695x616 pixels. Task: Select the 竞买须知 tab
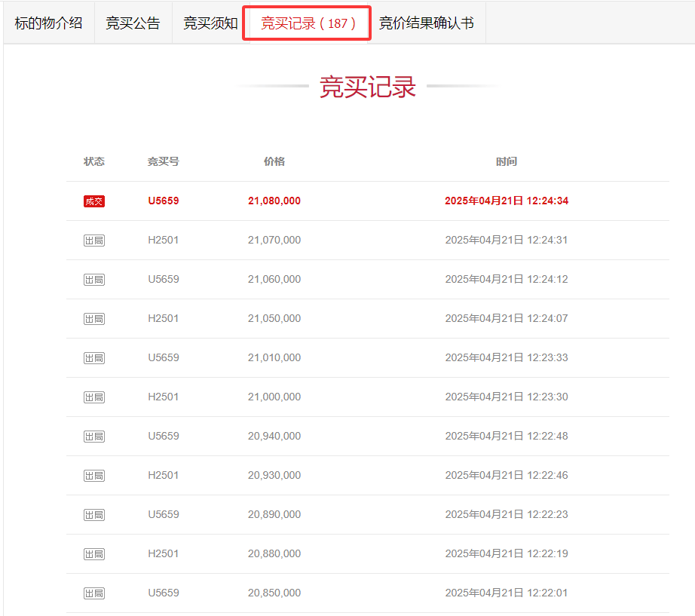pyautogui.click(x=210, y=23)
